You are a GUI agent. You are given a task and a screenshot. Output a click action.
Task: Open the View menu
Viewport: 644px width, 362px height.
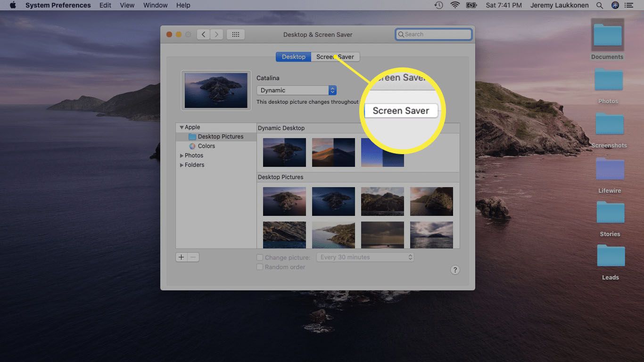pyautogui.click(x=127, y=5)
